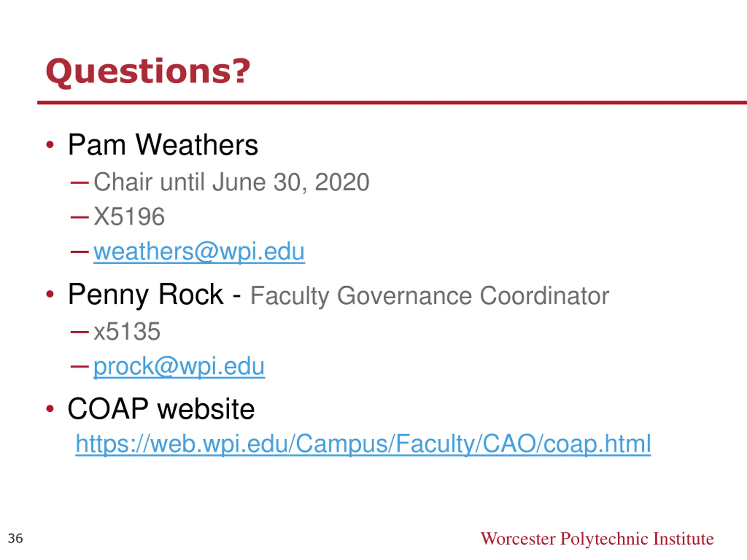Click the Worcester Polytechnic Institute footer text
747x560 pixels.
pos(597,539)
